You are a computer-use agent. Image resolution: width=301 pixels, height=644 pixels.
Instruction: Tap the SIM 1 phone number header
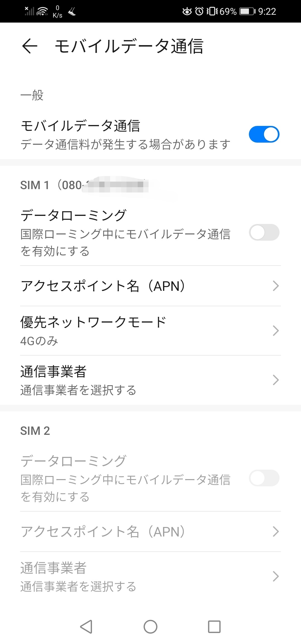(x=84, y=185)
